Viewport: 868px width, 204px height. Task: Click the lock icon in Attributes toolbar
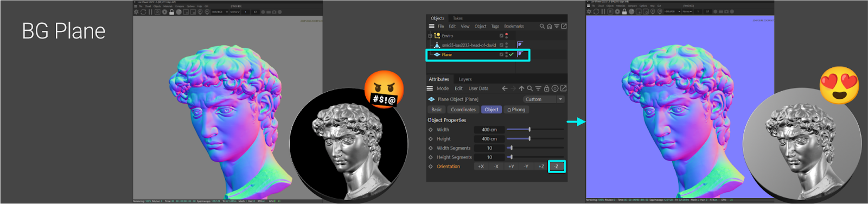tap(546, 88)
